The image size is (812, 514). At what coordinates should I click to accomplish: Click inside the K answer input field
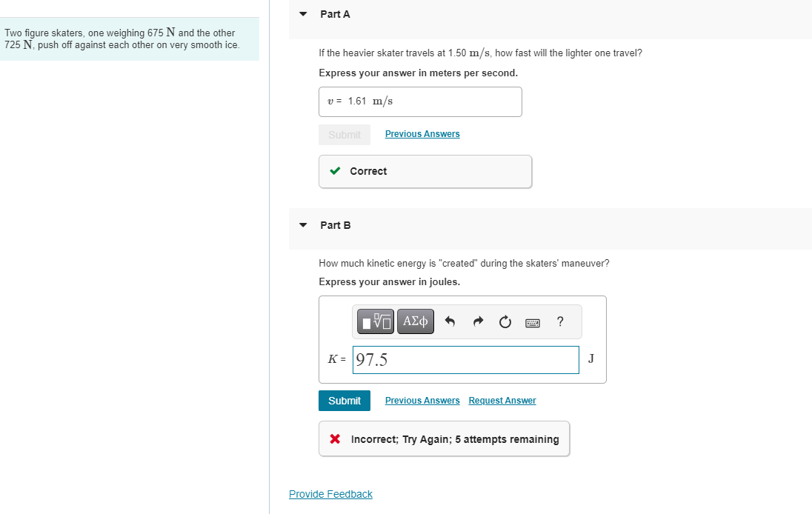(x=465, y=360)
